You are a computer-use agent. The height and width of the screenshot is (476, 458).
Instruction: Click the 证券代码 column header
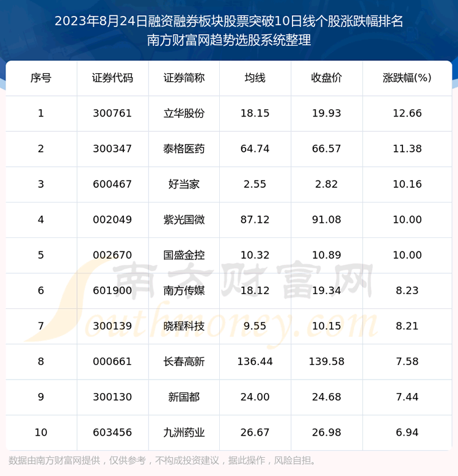coord(112,78)
